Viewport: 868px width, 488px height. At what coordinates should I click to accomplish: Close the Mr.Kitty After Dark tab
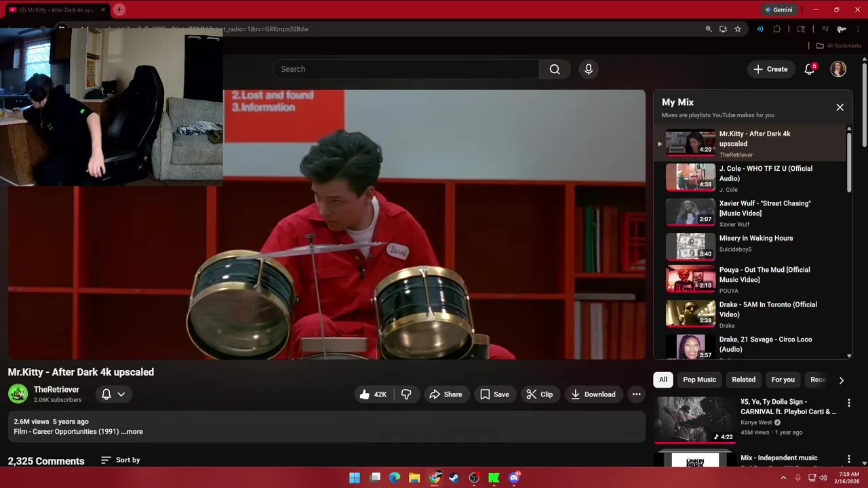(x=103, y=9)
